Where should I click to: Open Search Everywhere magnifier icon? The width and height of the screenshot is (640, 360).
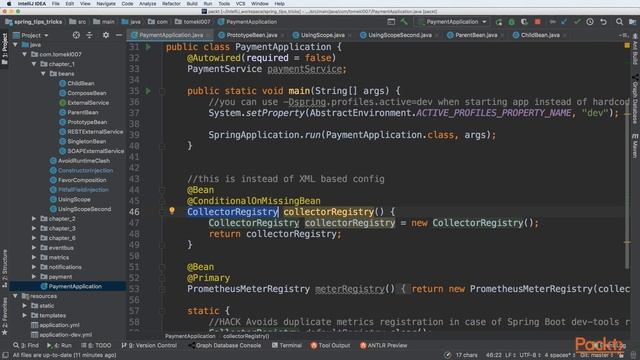tap(620, 22)
